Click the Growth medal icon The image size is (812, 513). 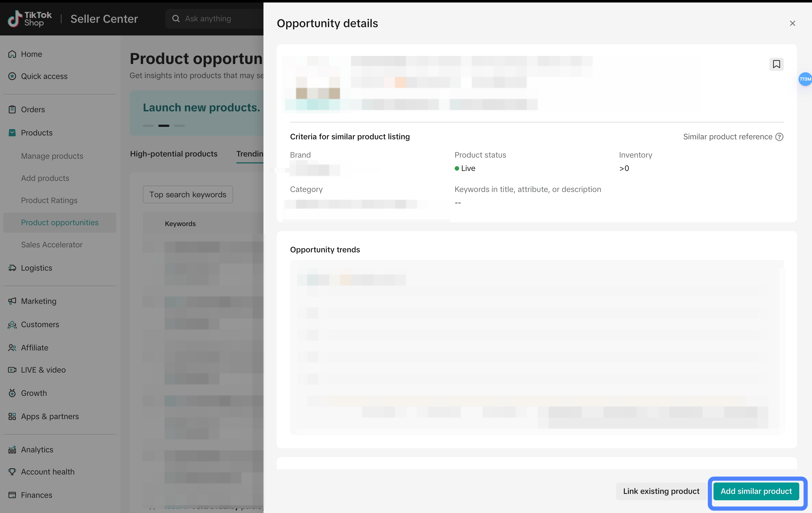pyautogui.click(x=12, y=393)
